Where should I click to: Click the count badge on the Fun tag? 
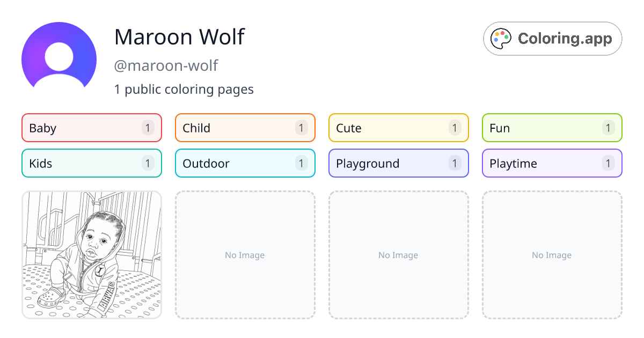coord(608,128)
